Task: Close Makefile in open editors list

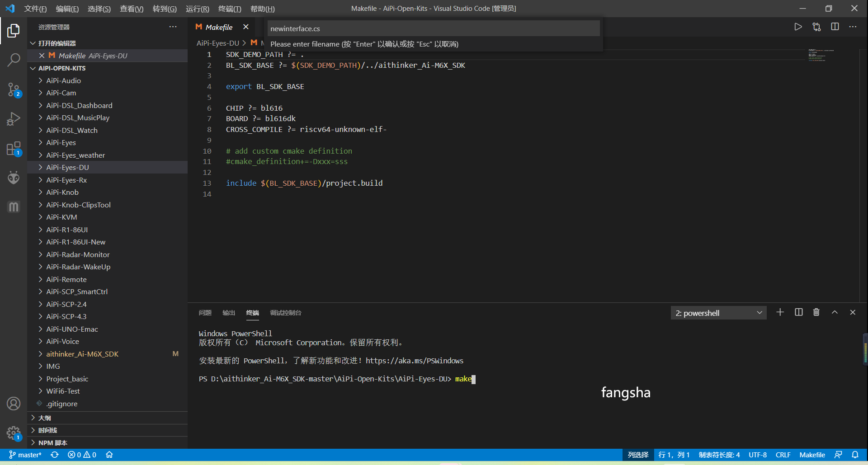Action: [x=42, y=56]
